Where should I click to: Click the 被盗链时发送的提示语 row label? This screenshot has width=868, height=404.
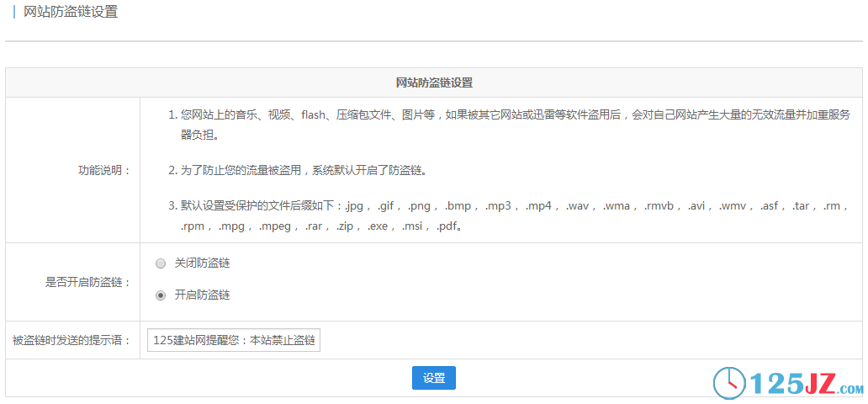[71, 341]
